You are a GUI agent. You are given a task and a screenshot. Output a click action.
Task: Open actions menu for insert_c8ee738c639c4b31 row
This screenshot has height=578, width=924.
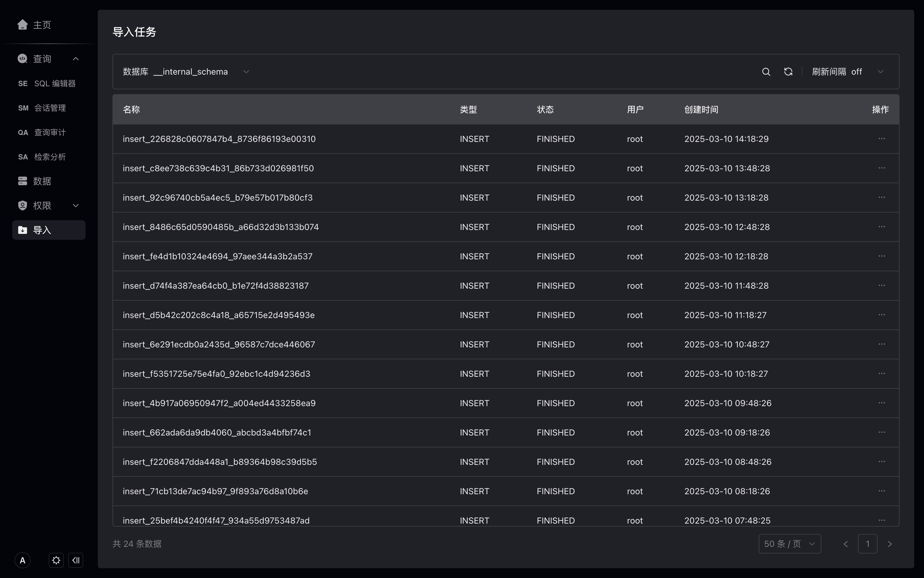click(x=881, y=168)
